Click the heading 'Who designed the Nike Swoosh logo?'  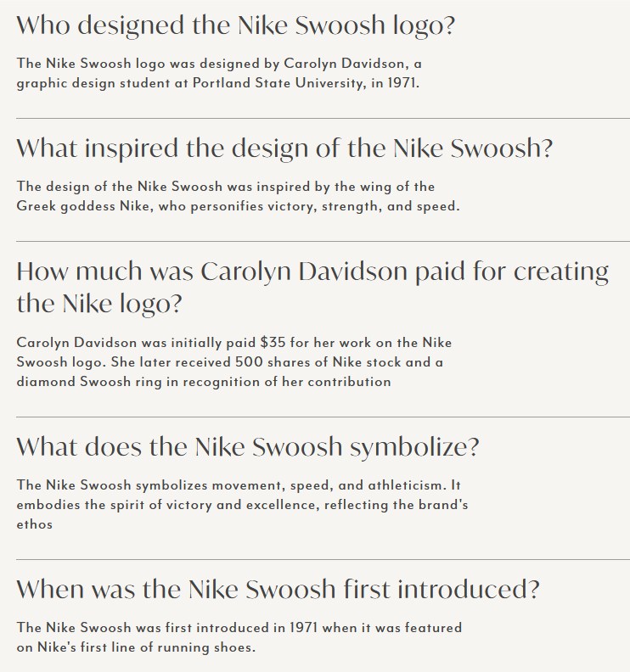tap(236, 25)
